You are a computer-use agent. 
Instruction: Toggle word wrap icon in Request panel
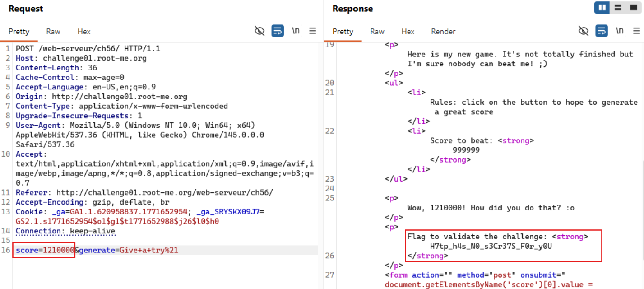[278, 31]
